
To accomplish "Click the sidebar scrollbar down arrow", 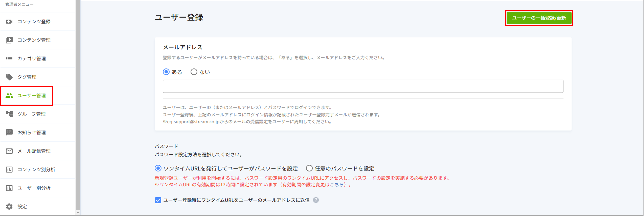I will (x=78, y=213).
